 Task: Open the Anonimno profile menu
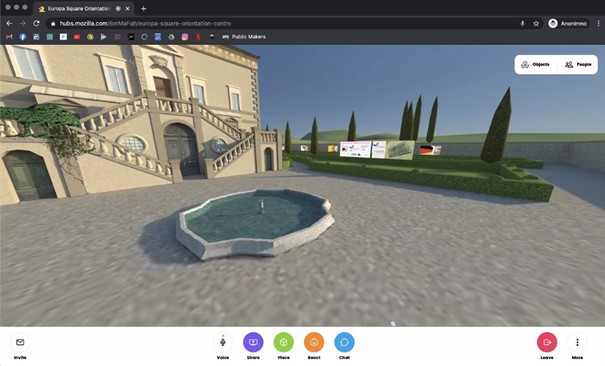(569, 24)
